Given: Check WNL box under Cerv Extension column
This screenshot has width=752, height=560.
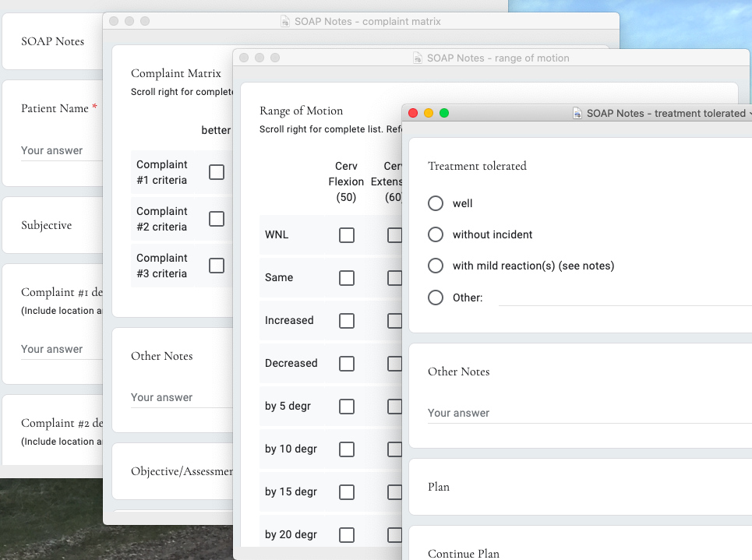Looking at the screenshot, I should click(x=395, y=235).
